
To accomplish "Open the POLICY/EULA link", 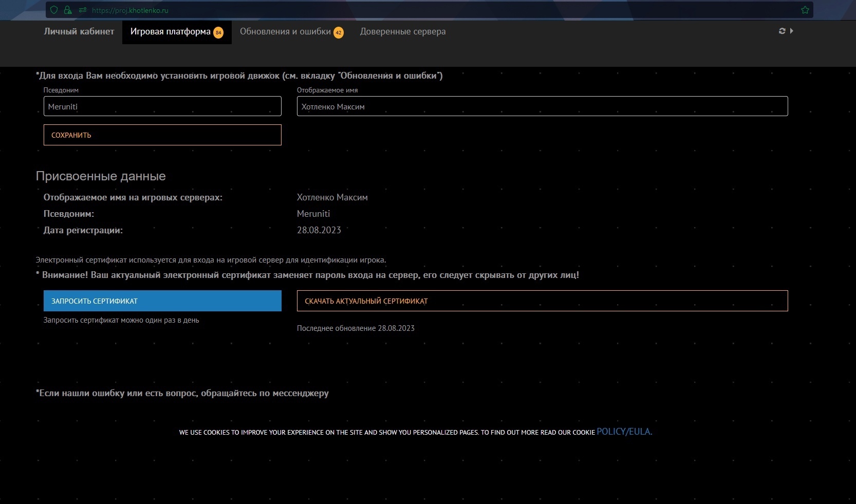I will [624, 432].
